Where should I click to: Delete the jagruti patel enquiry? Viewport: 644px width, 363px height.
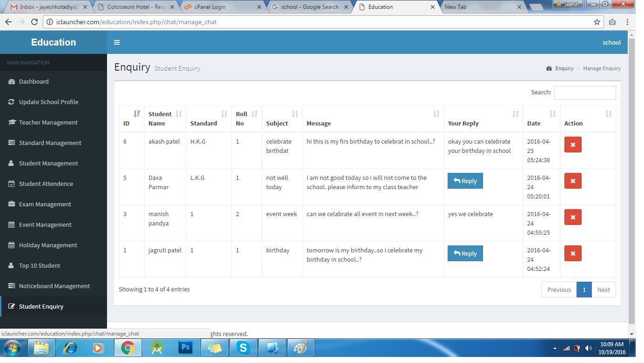tap(573, 253)
